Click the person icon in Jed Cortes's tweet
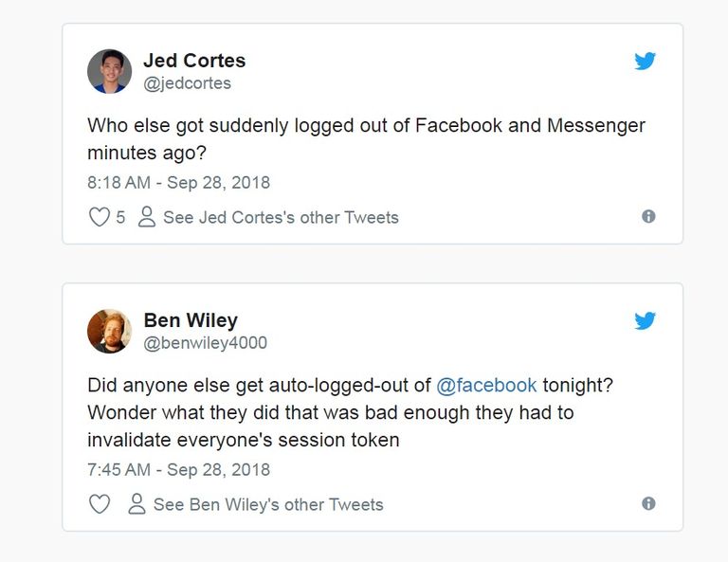This screenshot has height=562, width=728. [x=147, y=217]
